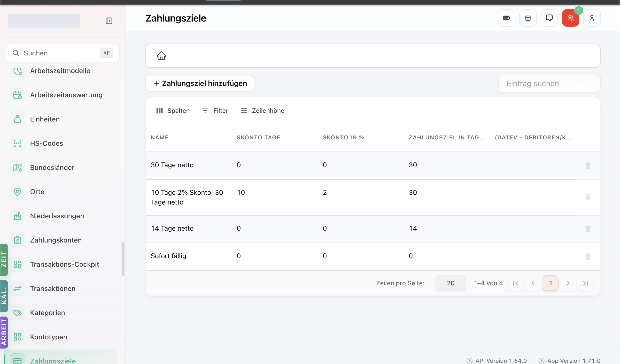The width and height of the screenshot is (620, 364).
Task: Click the Suchen sidebar search field
Action: point(63,53)
